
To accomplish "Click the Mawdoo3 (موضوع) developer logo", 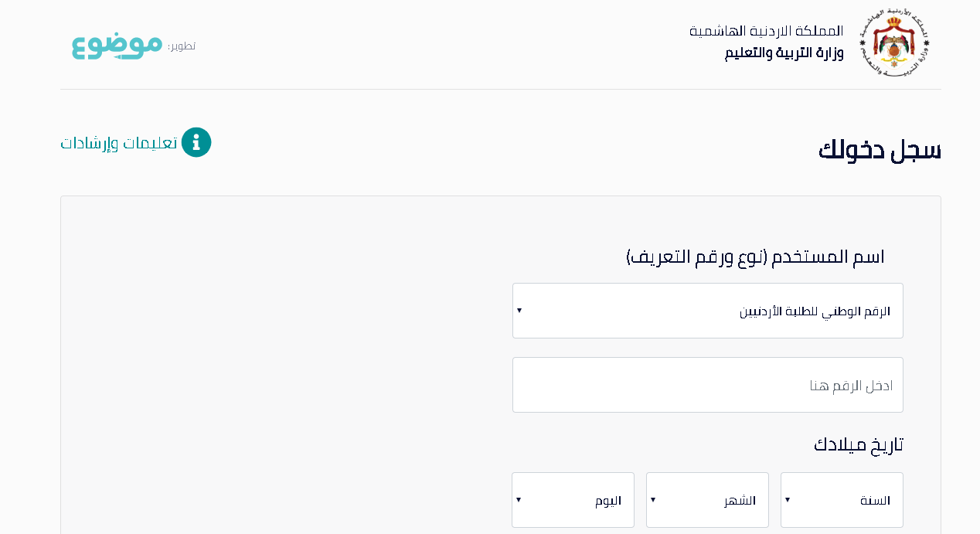I will tap(117, 45).
